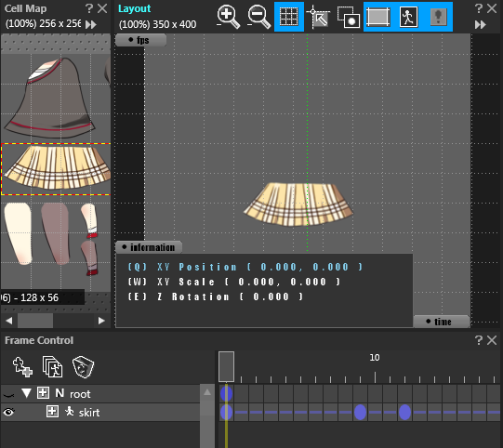Click the Cell Map scroll left arrow
This screenshot has width=503, height=448.
[9, 321]
